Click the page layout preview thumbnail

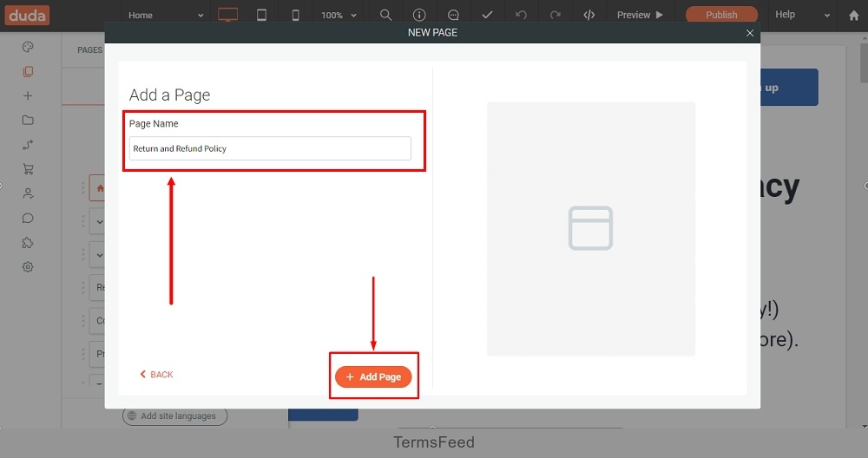(x=590, y=228)
